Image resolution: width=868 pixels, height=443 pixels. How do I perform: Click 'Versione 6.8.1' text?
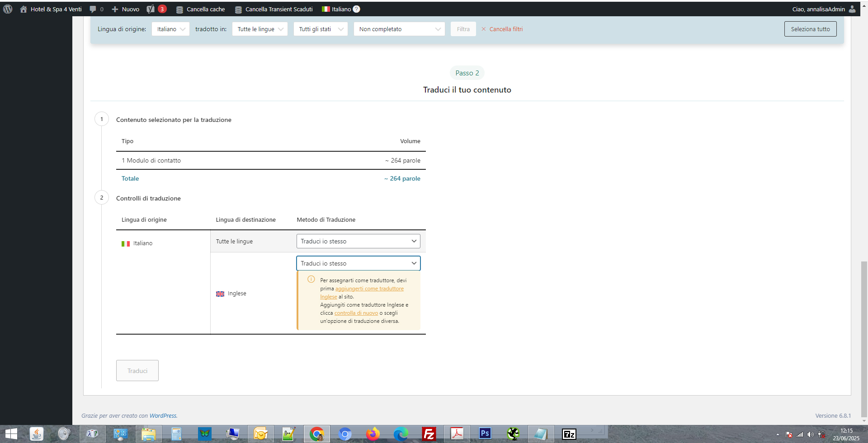click(x=833, y=415)
